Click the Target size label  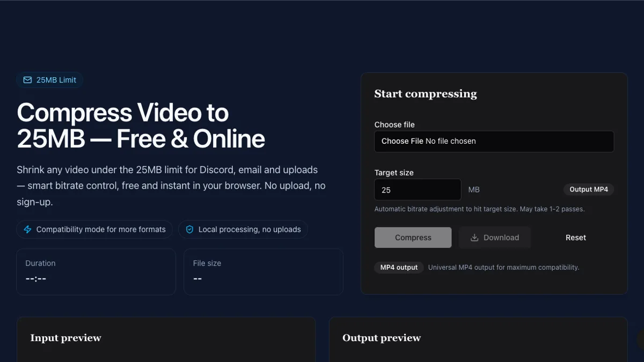394,173
